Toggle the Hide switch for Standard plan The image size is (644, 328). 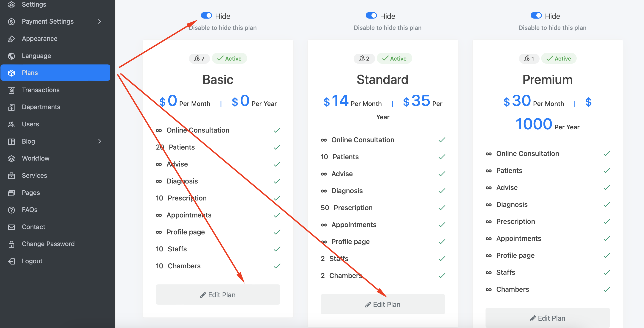pos(371,16)
